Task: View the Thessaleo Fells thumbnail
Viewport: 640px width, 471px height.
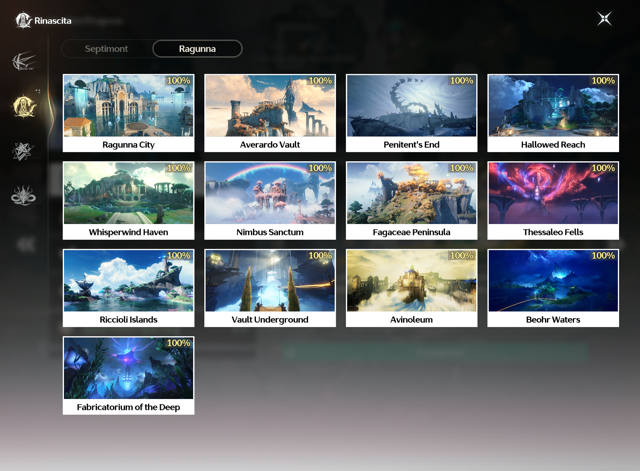Action: tap(553, 193)
